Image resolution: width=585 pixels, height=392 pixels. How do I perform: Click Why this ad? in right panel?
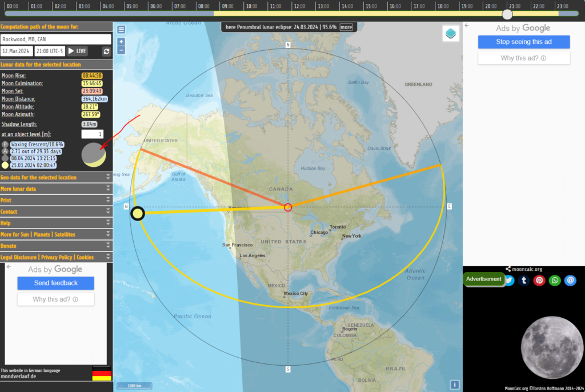tap(524, 58)
